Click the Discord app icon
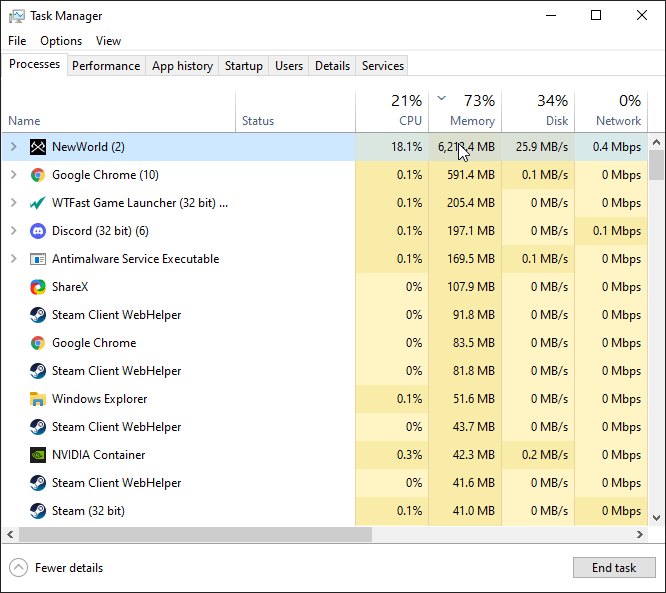This screenshot has width=666, height=593. (38, 231)
